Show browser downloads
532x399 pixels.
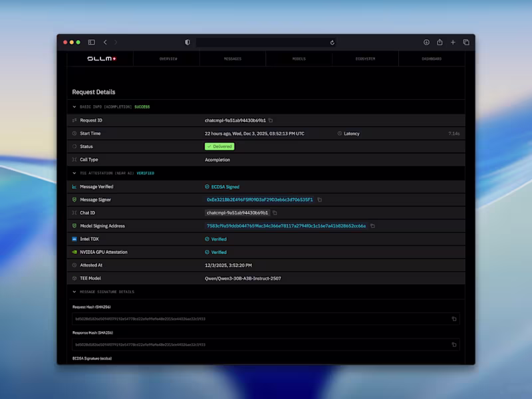426,42
